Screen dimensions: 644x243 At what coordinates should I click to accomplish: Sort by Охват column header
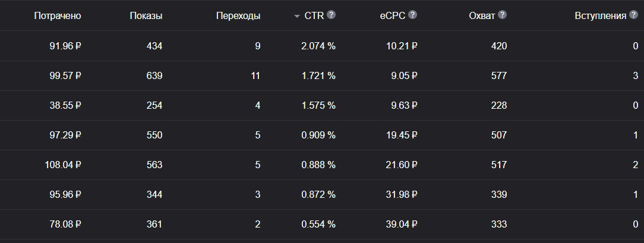click(x=482, y=15)
